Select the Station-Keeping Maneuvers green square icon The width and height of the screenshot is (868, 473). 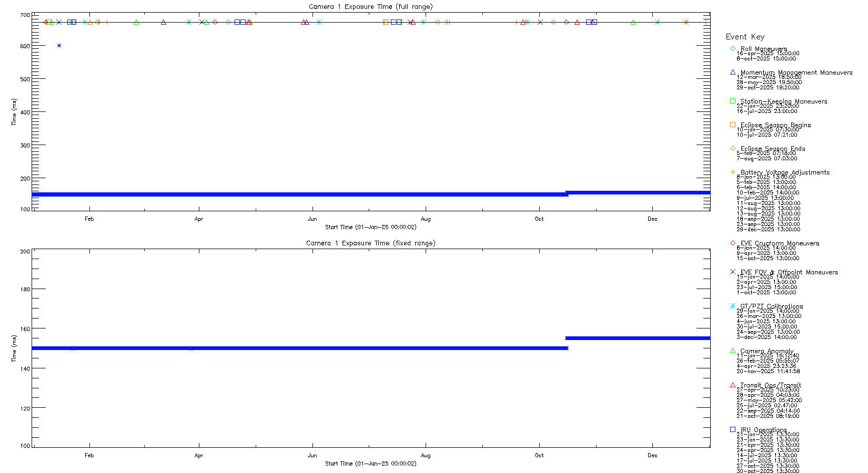[733, 101]
